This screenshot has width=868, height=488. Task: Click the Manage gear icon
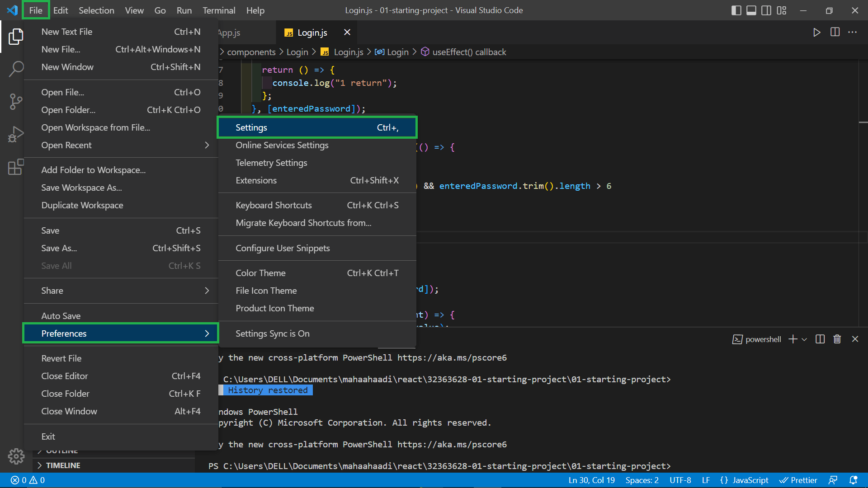pos(16,456)
